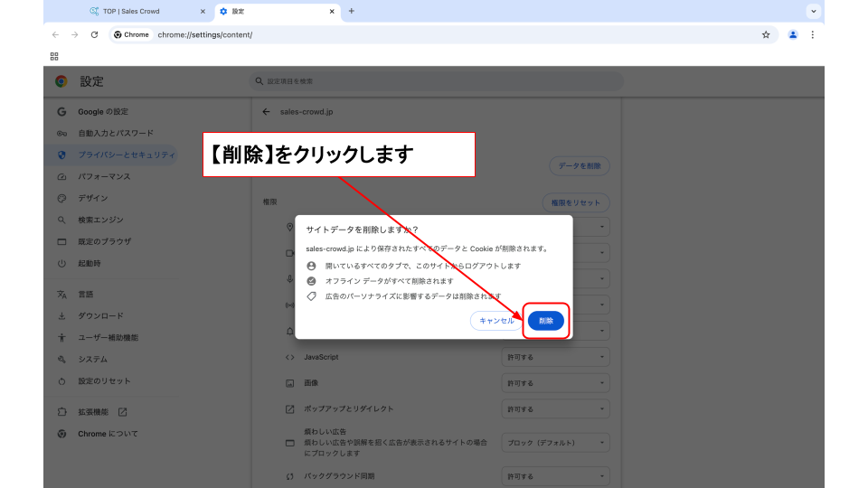This screenshot has height=488, width=868.
Task: Expand the JavaScript permission dropdown
Action: coord(555,357)
